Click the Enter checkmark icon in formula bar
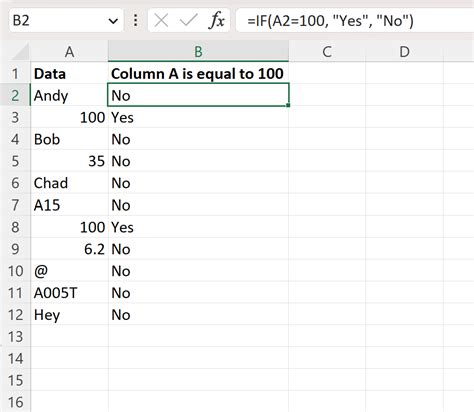This screenshot has height=412, width=474. 188,21
